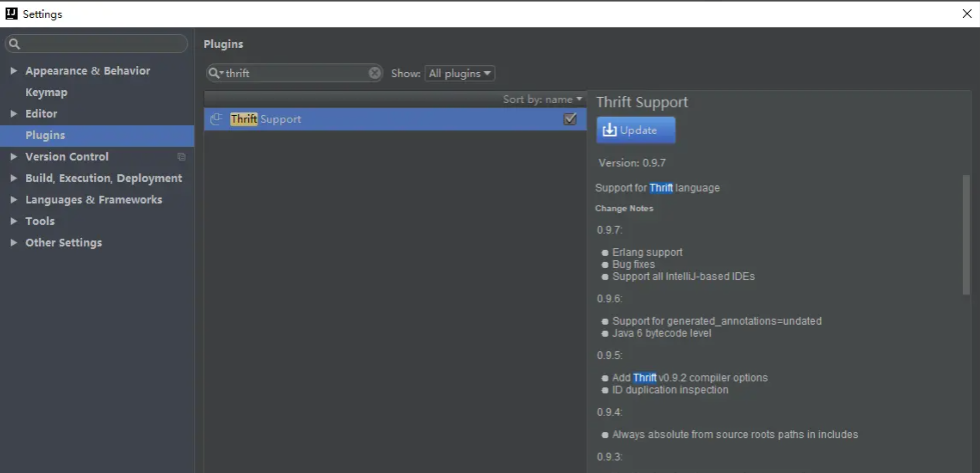The width and height of the screenshot is (980, 473).
Task: Select the Plugins settings page
Action: (x=45, y=135)
